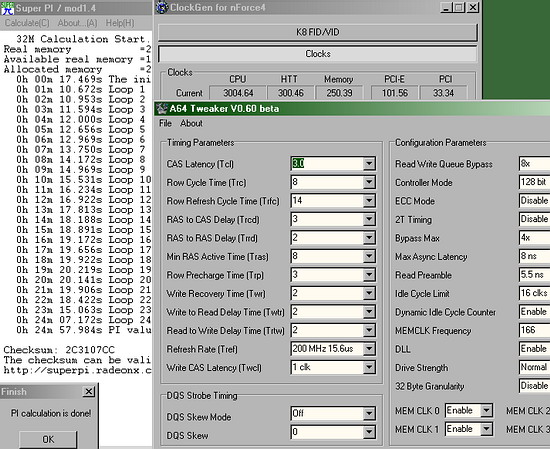Click OK in the Finish dialog
The image size is (550, 449).
[x=48, y=439]
